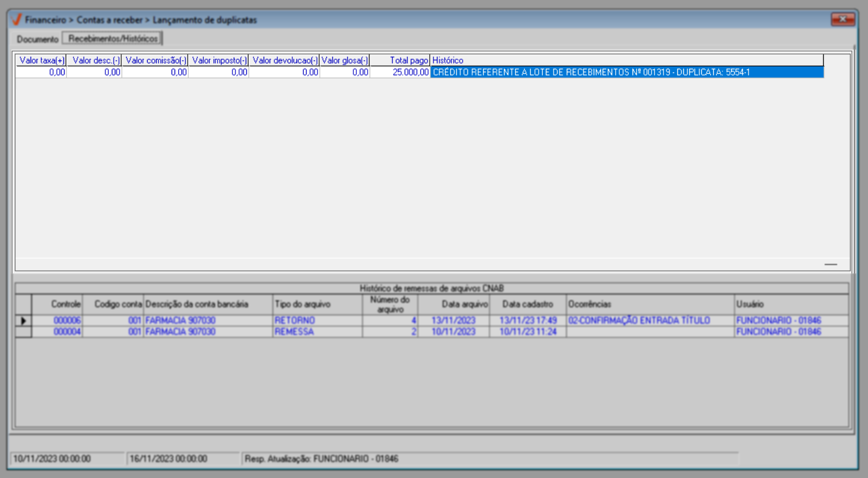Click the Ocorrências column header
Image resolution: width=868 pixels, height=478 pixels.
click(650, 305)
